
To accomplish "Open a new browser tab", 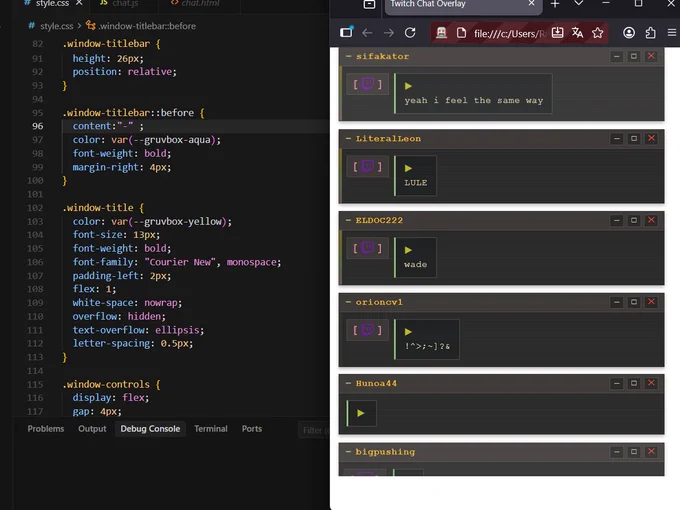I will [555, 4].
